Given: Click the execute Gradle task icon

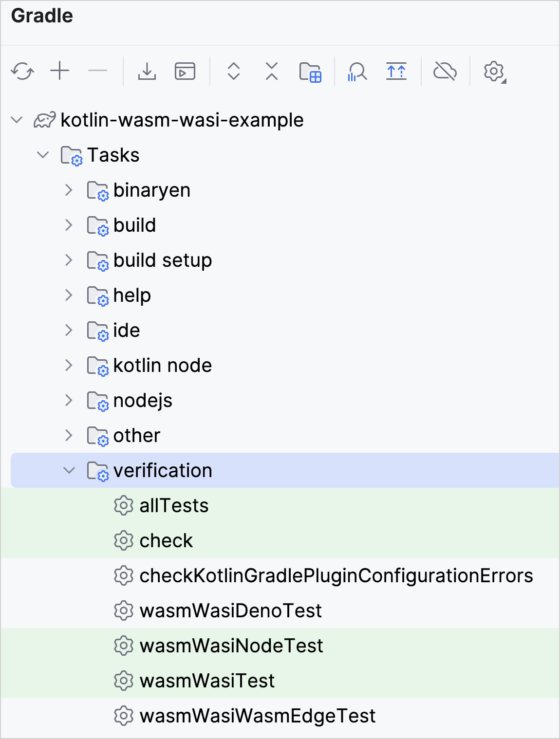Looking at the screenshot, I should [x=185, y=71].
